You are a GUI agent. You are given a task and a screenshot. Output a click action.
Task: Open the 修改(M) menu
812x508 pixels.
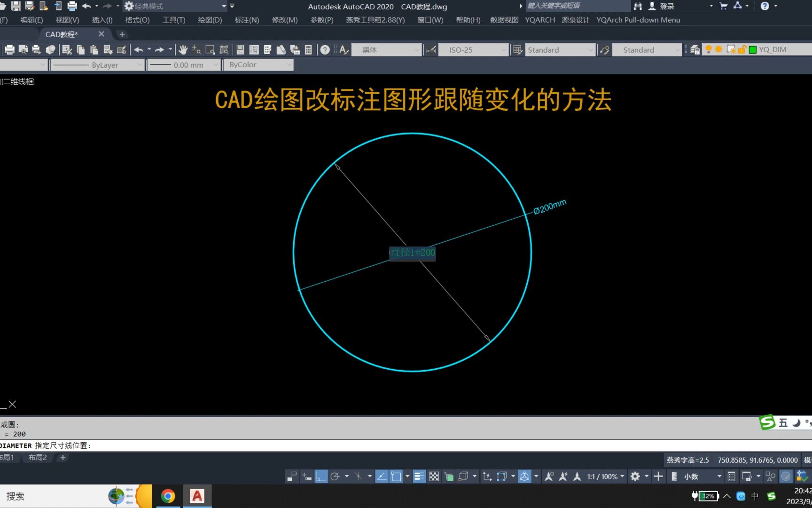pyautogui.click(x=285, y=20)
